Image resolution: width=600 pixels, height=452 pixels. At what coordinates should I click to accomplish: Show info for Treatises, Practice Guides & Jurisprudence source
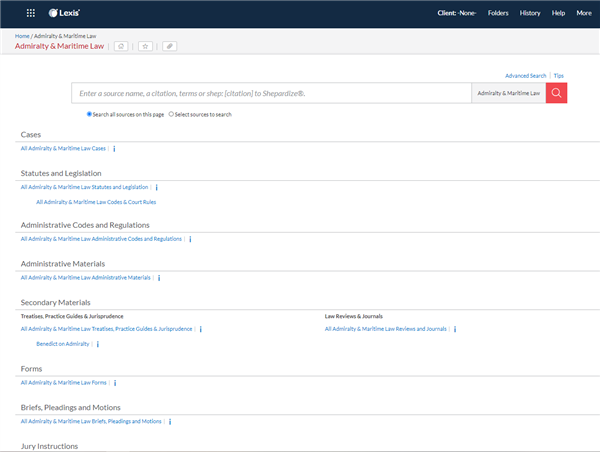(x=201, y=329)
